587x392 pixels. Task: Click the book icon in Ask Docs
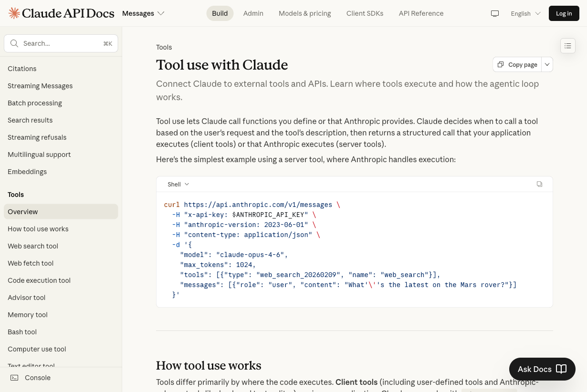tap(561, 369)
